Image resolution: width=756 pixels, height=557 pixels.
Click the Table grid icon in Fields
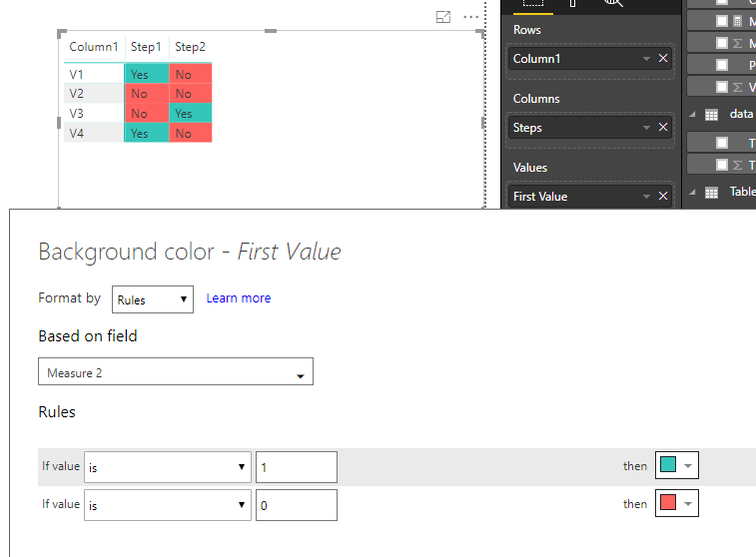712,193
